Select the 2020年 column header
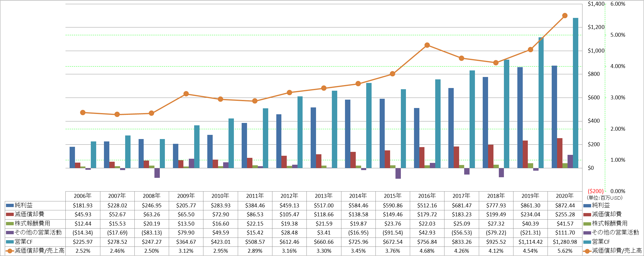Viewport: 644px width, 256px height. [565, 196]
